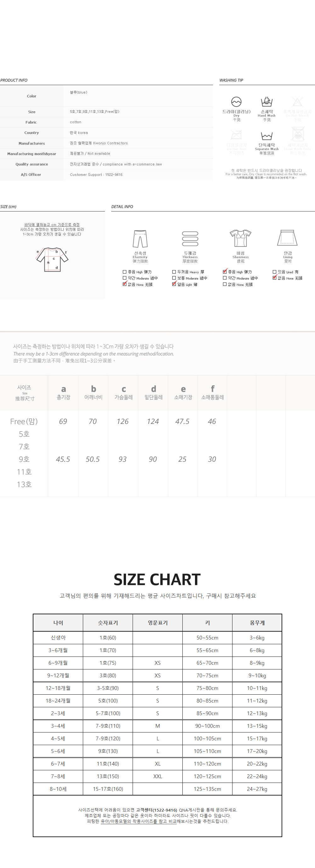Screen dimensions: 315x868
Task: Check the Thickness Moderate checkbox
Action: [174, 278]
